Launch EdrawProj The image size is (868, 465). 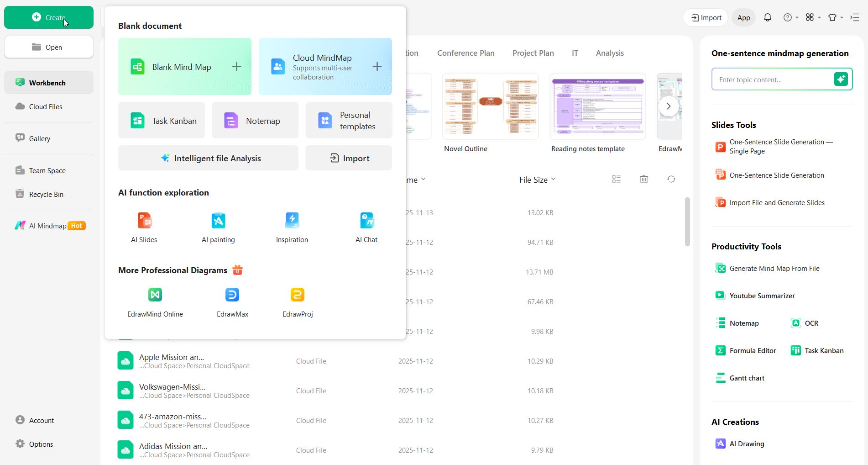tap(297, 301)
